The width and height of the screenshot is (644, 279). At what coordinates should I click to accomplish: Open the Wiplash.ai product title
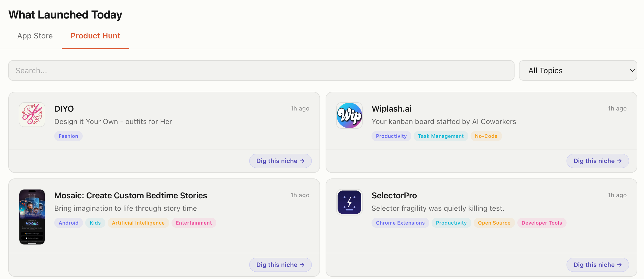[391, 109]
